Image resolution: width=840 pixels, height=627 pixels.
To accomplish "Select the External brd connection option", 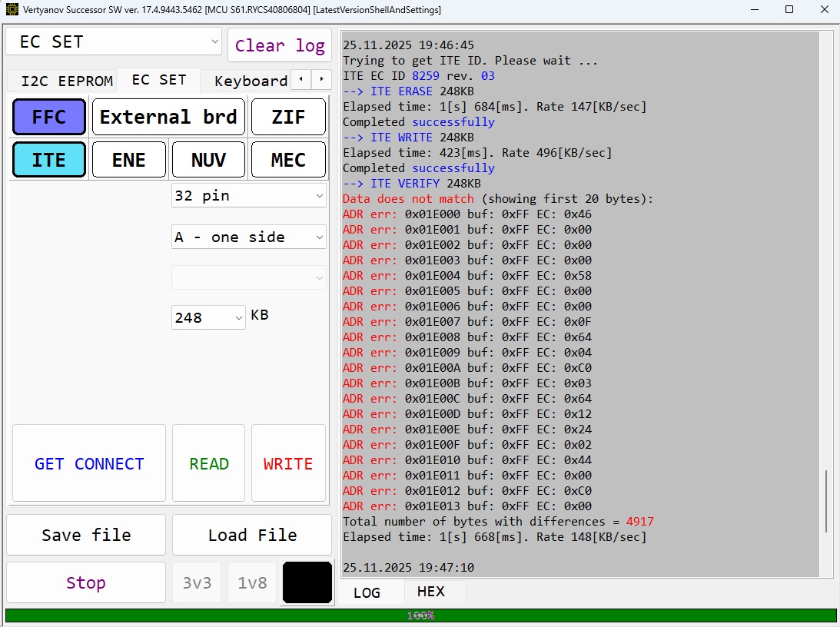I will click(168, 118).
